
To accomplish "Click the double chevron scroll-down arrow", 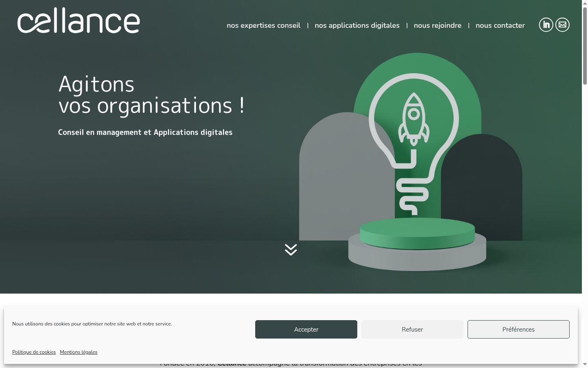I will pyautogui.click(x=291, y=249).
